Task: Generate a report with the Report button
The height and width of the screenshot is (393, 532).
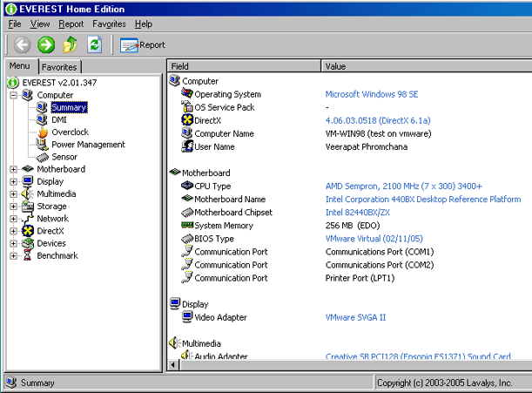Action: pos(143,45)
